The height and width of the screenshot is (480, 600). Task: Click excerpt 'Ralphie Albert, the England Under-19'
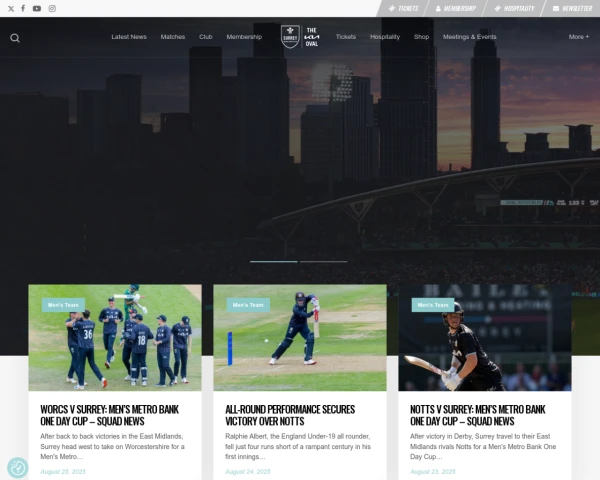coord(298,446)
